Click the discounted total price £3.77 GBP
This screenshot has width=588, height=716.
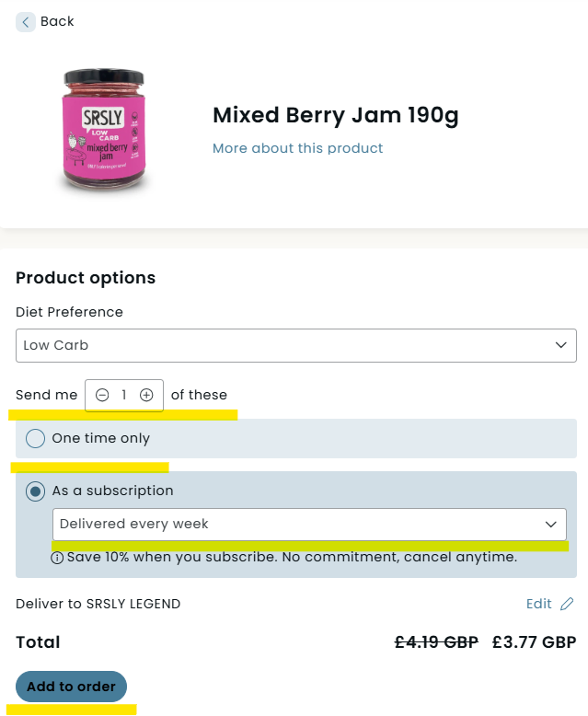[x=534, y=642]
